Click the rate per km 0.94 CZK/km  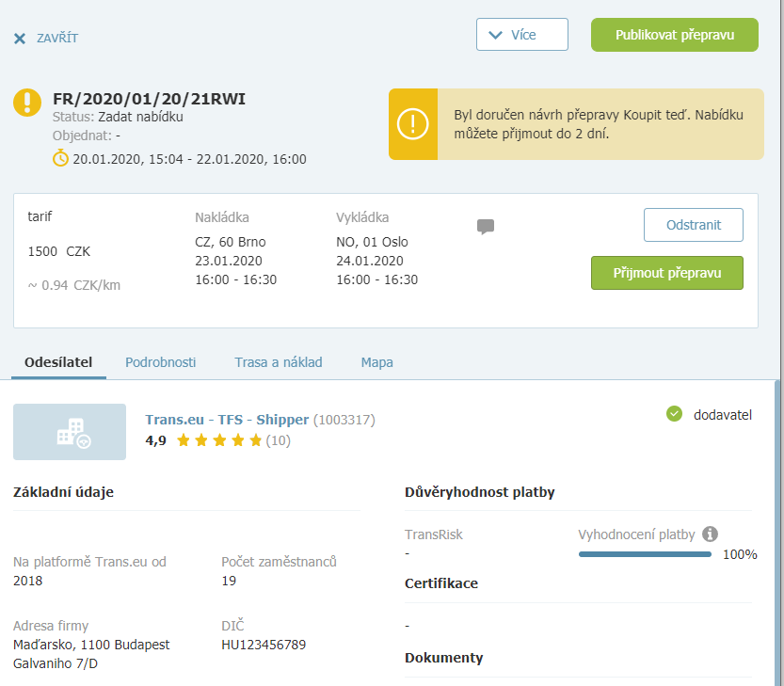tap(74, 285)
